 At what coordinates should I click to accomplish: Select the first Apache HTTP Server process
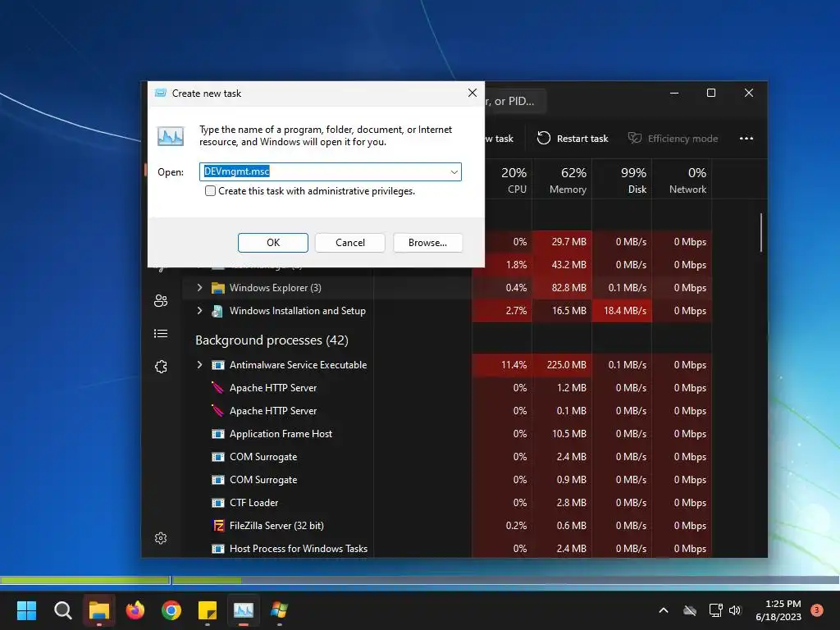(x=272, y=388)
